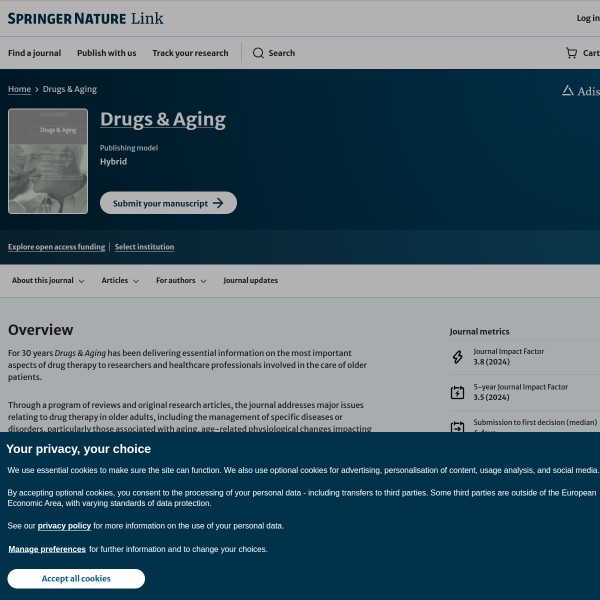Open the For authors dropdown

(181, 281)
